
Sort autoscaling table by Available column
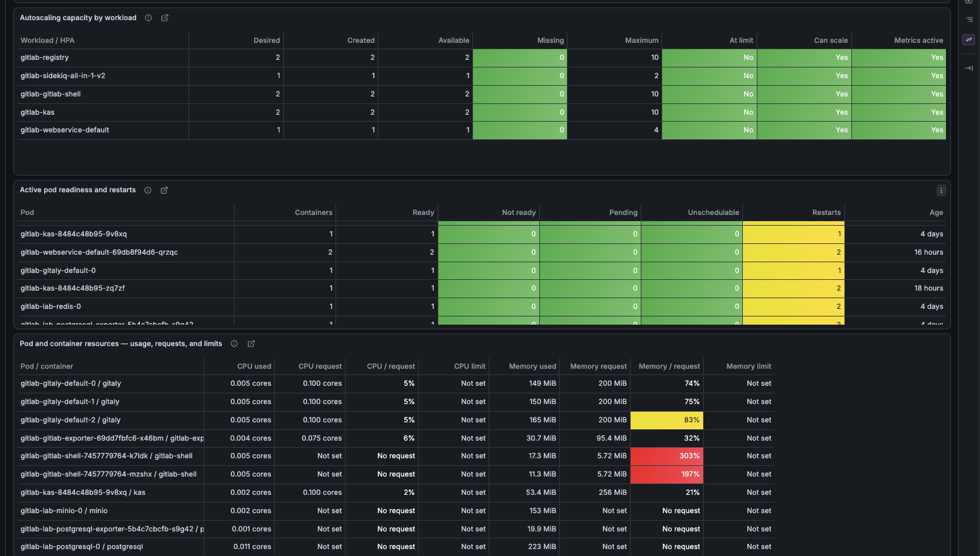point(454,40)
